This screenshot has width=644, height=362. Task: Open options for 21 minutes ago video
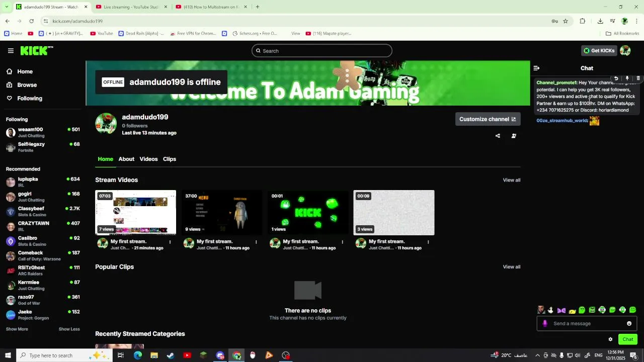[170, 242]
